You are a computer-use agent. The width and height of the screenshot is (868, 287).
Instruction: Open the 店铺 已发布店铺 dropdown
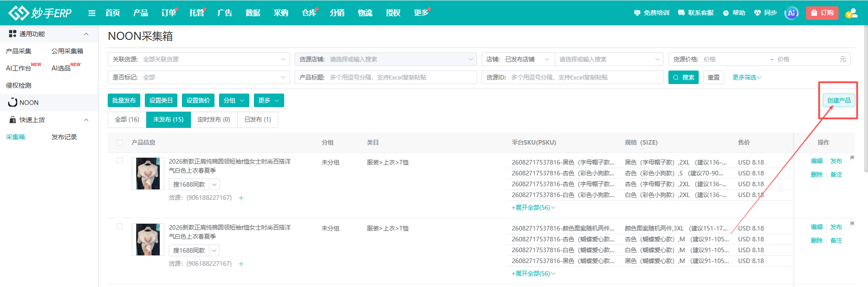[518, 59]
